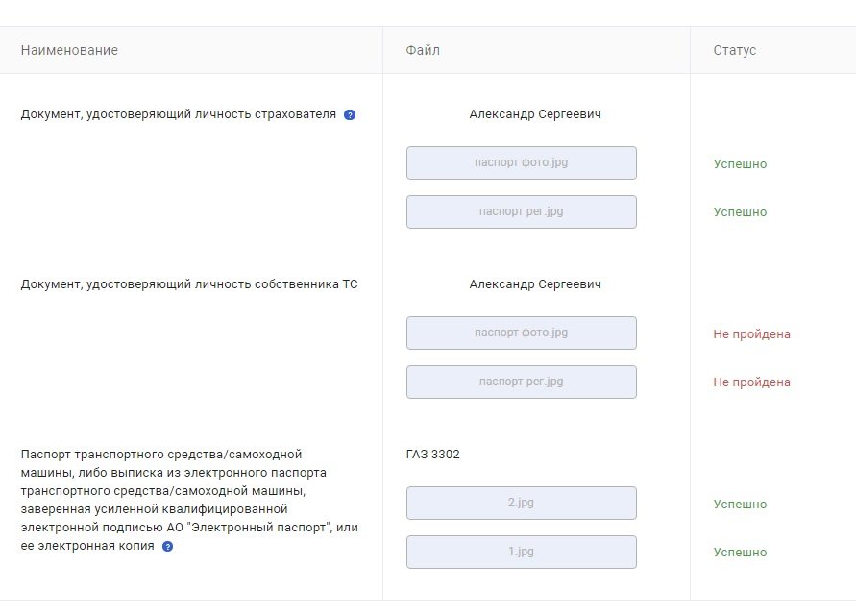Screen dimensions: 856x616
Task: Click help icon after "ее электронная копия"
Action: click(x=167, y=546)
